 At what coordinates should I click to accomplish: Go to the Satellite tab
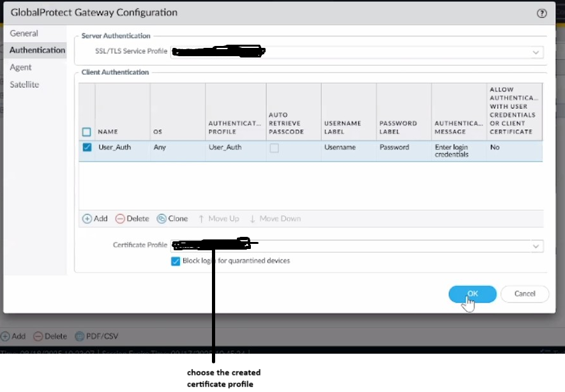pyautogui.click(x=24, y=85)
